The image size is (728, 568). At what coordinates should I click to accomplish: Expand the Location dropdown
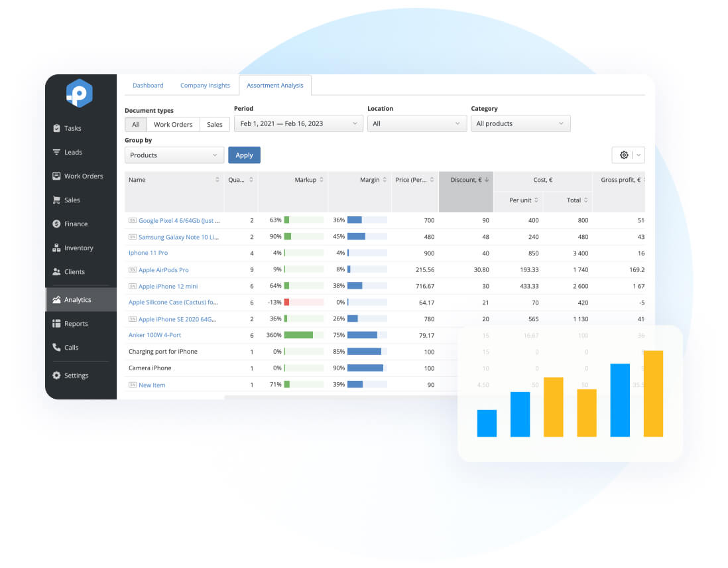(x=417, y=123)
